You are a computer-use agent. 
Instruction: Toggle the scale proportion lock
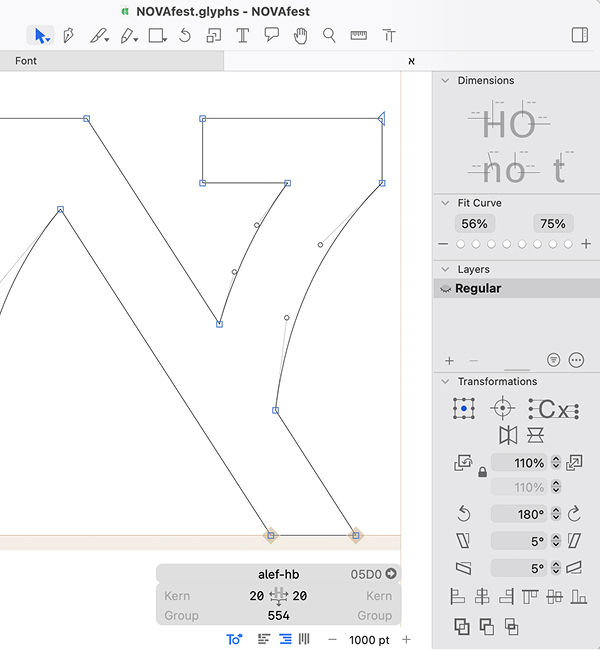click(x=482, y=472)
